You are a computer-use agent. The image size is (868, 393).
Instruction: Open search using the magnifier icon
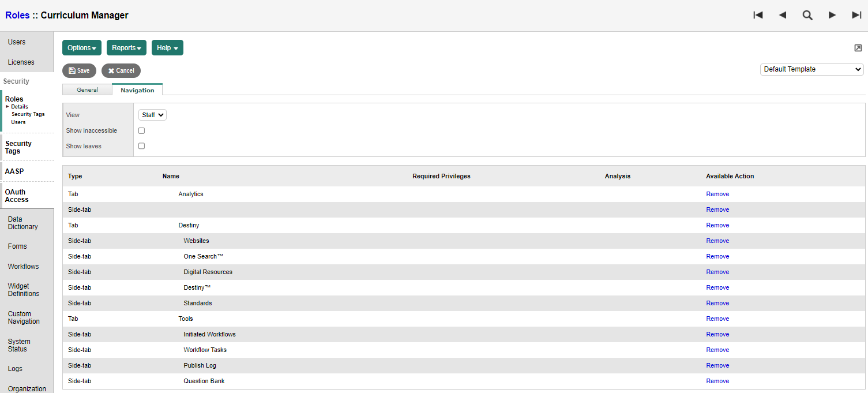pos(807,15)
